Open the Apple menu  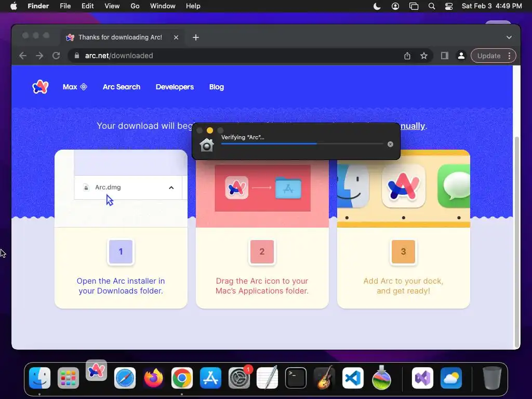coord(14,6)
